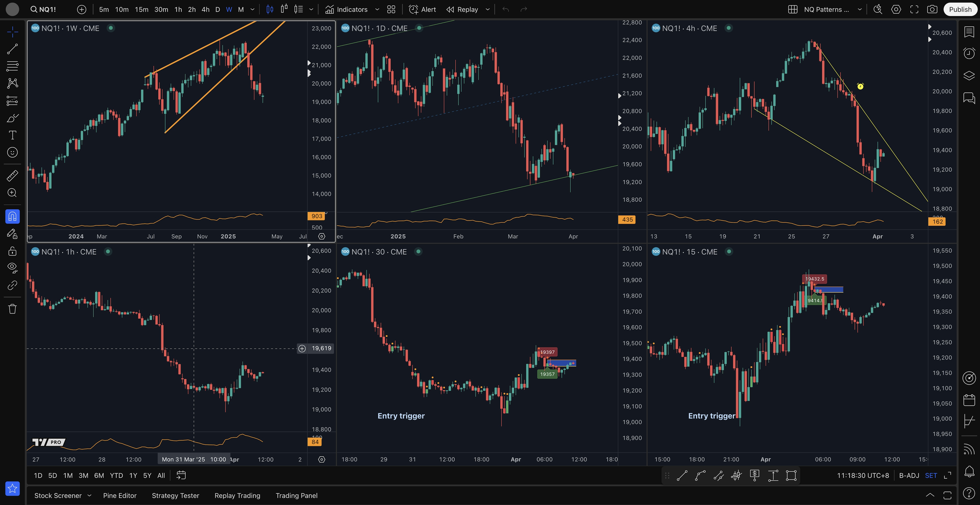This screenshot has height=505, width=980.
Task: Switch to the Strategy Tester tab
Action: (x=175, y=496)
